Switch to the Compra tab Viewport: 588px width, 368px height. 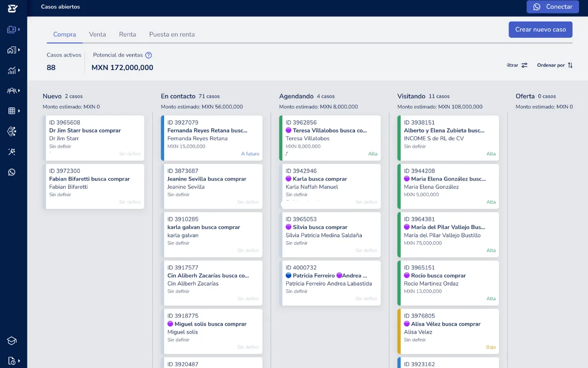click(65, 34)
